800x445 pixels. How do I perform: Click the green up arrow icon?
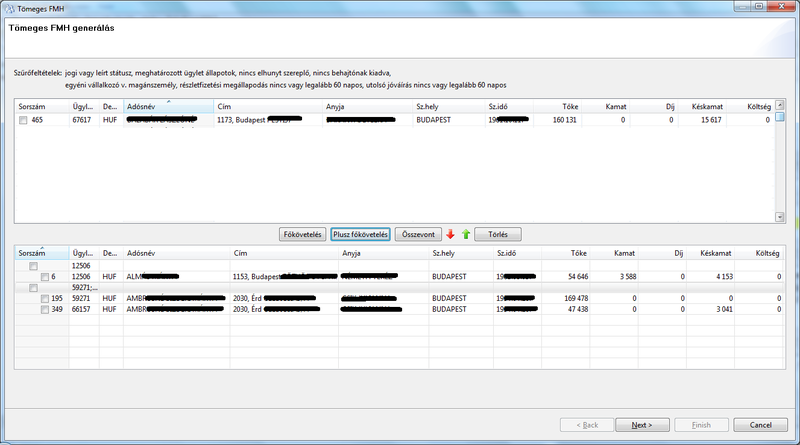pyautogui.click(x=465, y=234)
